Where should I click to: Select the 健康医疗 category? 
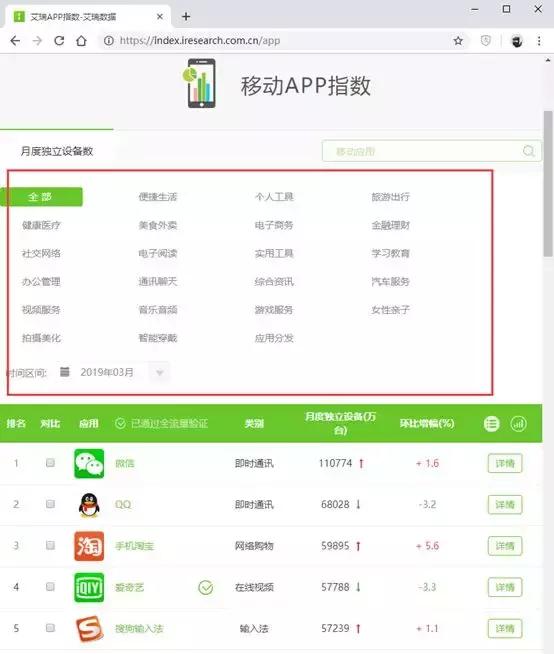coord(41,226)
